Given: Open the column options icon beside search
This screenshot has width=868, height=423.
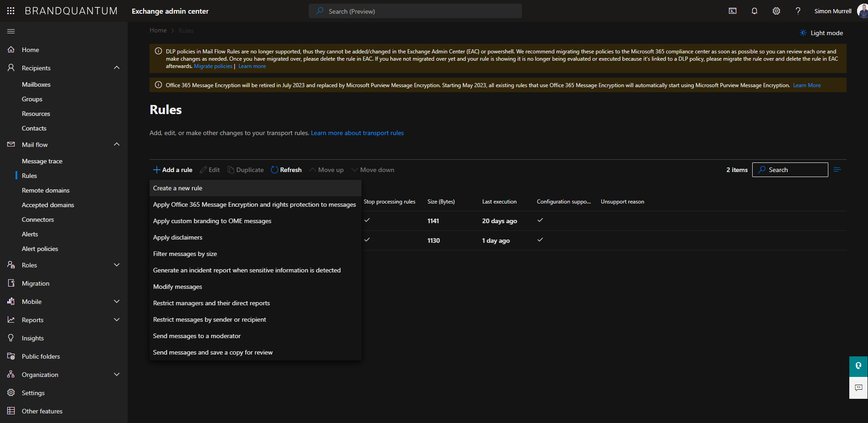Looking at the screenshot, I should (x=837, y=170).
